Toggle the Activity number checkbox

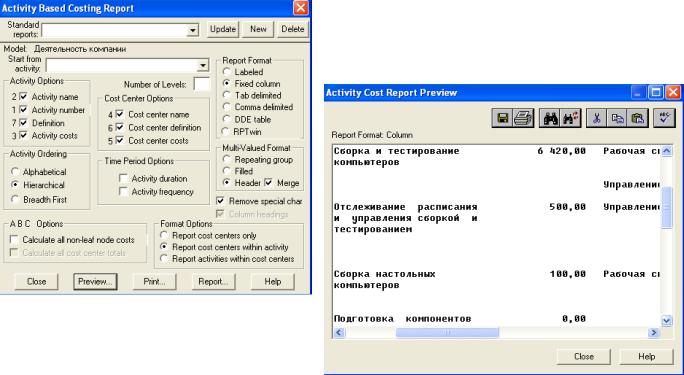pos(24,109)
